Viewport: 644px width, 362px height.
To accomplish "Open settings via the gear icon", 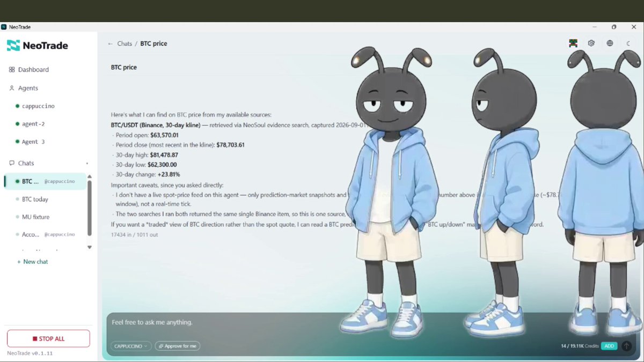I will (x=591, y=43).
